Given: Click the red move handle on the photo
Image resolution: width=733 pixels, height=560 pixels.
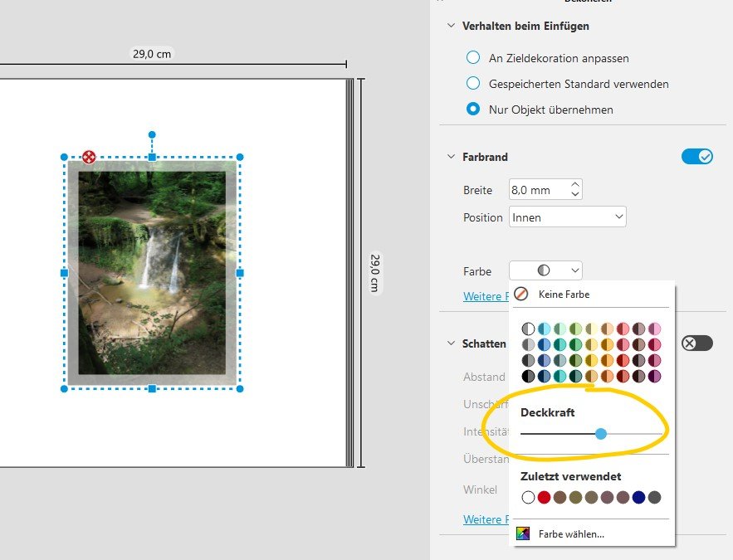Looking at the screenshot, I should (89, 157).
